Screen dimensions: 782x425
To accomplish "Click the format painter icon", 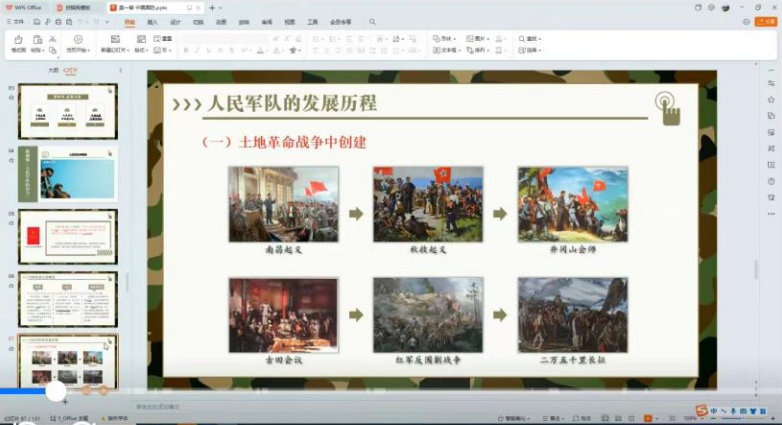I will pos(18,39).
